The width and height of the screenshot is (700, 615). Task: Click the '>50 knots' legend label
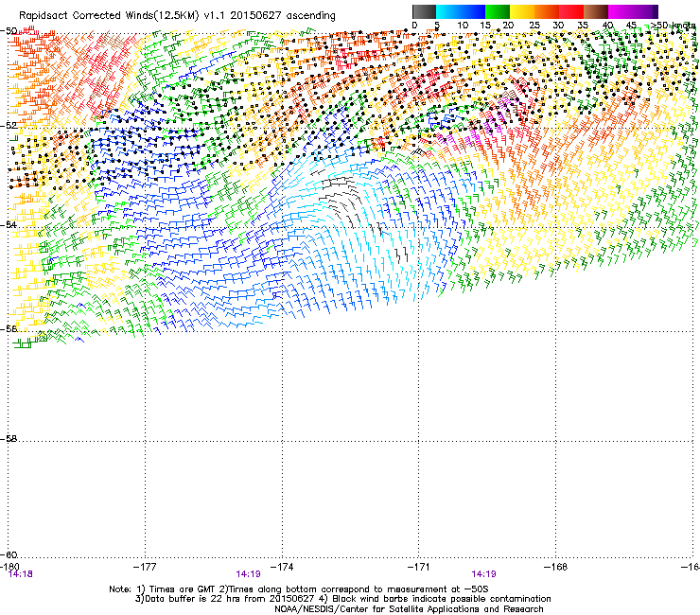coord(674,26)
